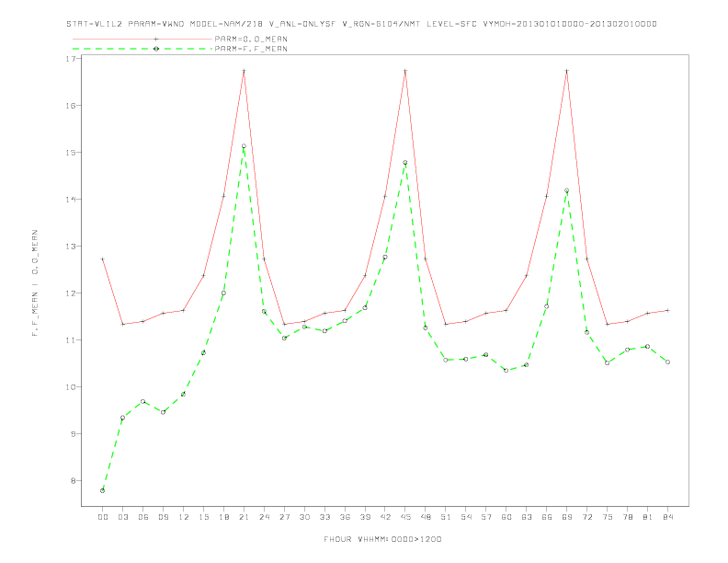Viewport: 728px width, 563px height.
Task: Click x-axis tick label 06
Action: [x=143, y=517]
